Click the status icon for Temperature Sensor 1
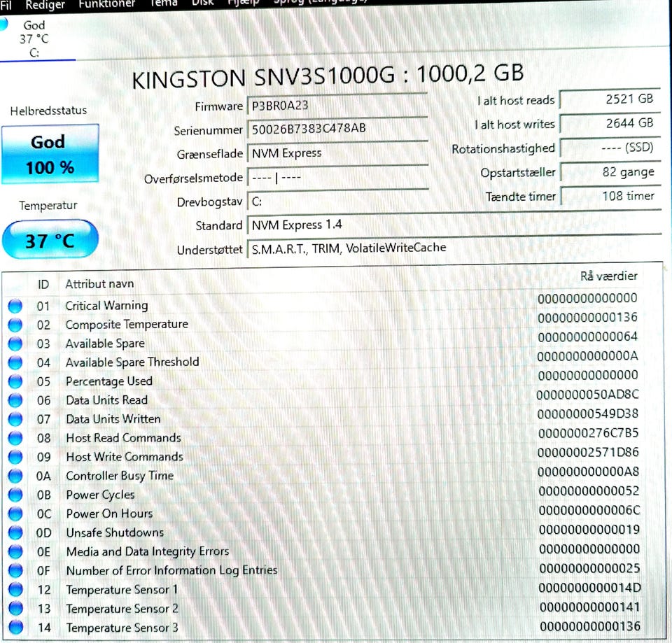Viewport: 672px width, 643px height. (15, 589)
